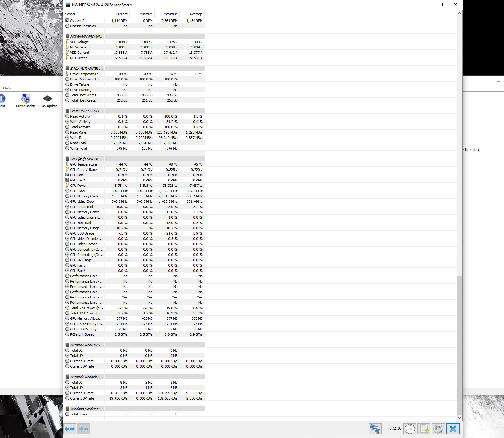Click the Average column header
Image resolution: width=504 pixels, height=438 pixels.
point(192,14)
